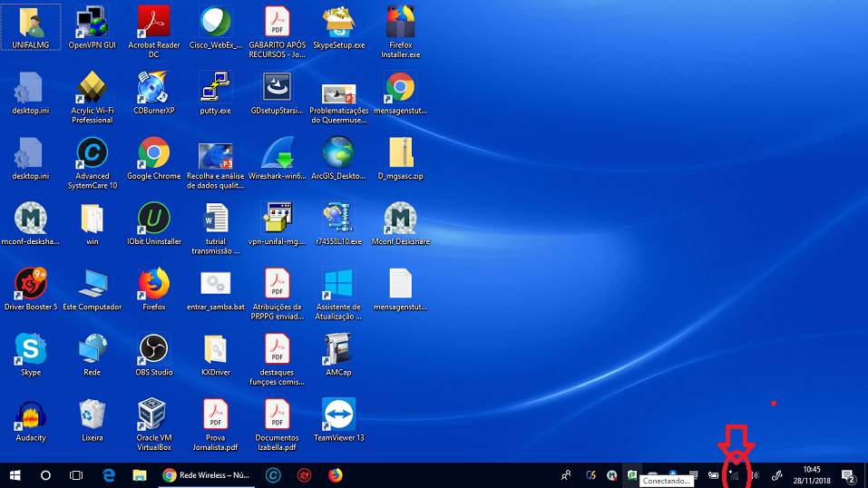
Task: Open the volume speaker tray icon
Action: [x=755, y=475]
